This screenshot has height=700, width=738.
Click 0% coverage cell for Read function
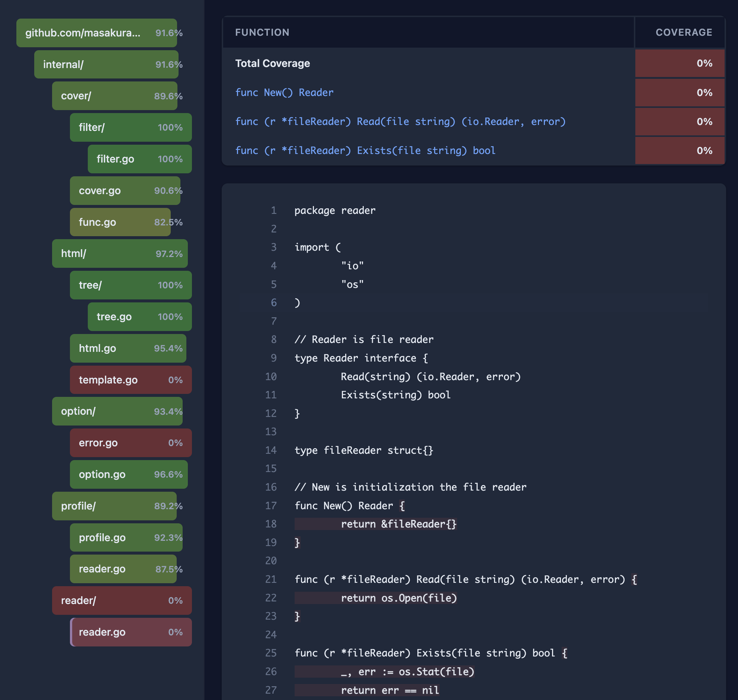tap(680, 121)
